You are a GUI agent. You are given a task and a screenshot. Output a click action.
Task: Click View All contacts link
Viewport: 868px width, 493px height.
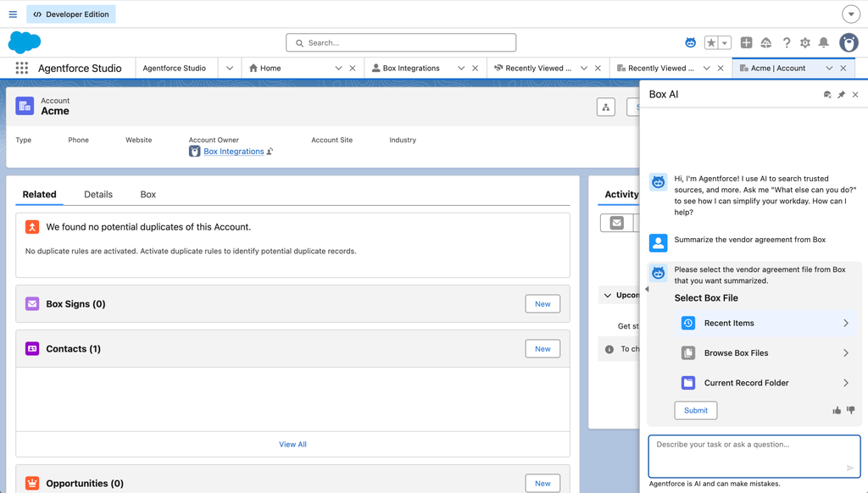point(292,445)
